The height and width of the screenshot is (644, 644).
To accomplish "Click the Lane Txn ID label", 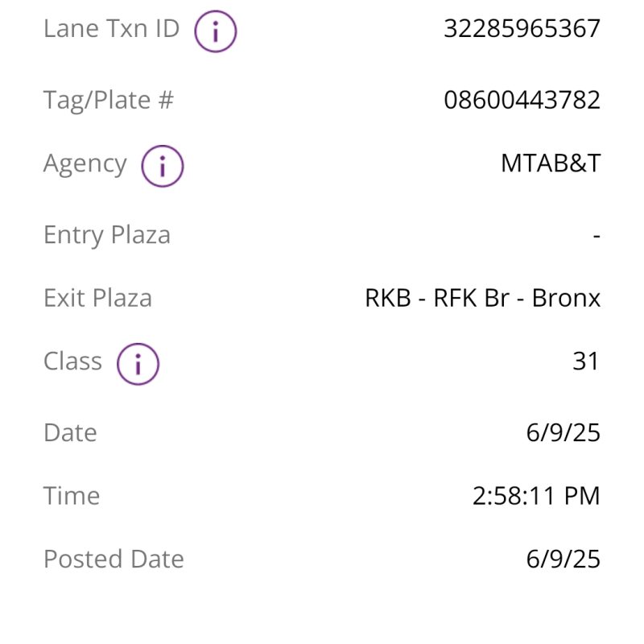I will click(x=111, y=28).
